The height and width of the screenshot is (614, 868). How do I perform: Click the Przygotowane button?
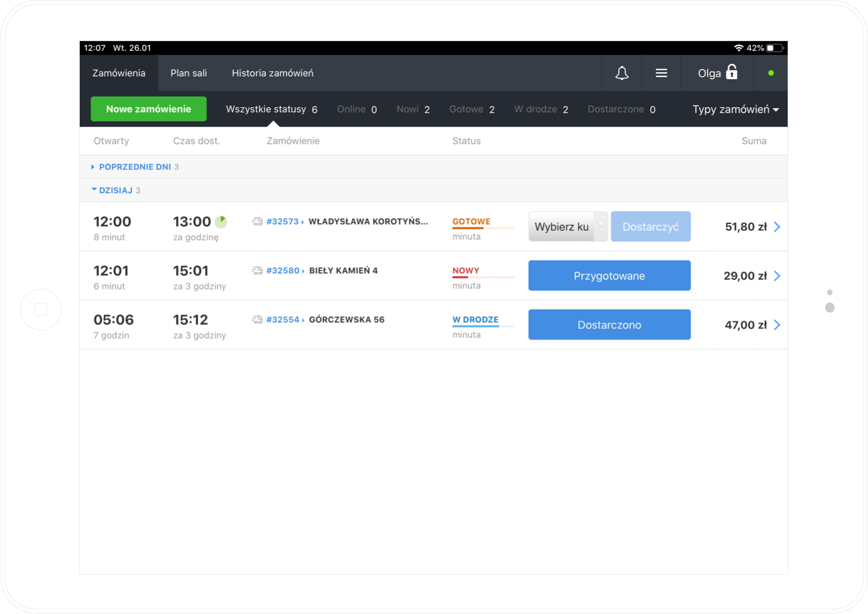coord(609,276)
